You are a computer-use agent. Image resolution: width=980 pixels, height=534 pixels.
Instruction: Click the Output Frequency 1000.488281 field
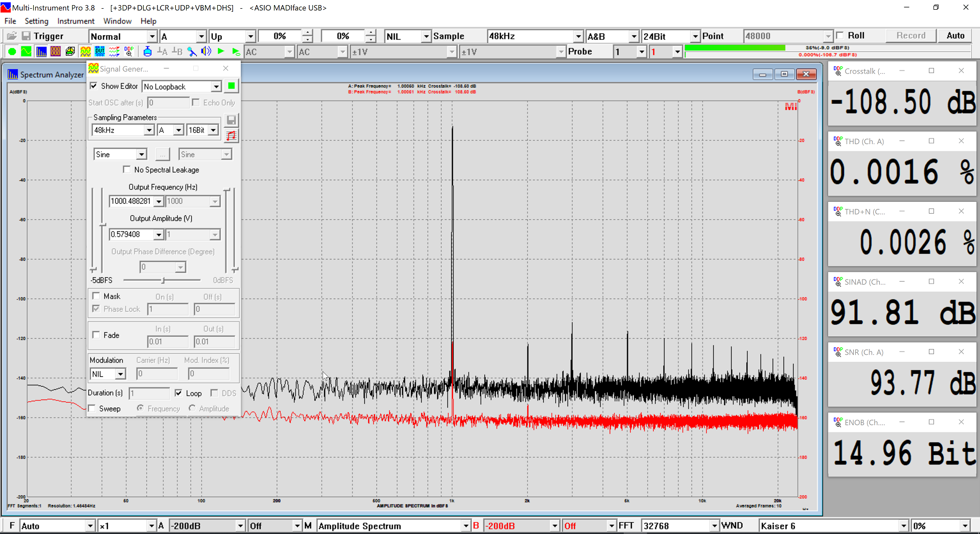[x=131, y=201]
